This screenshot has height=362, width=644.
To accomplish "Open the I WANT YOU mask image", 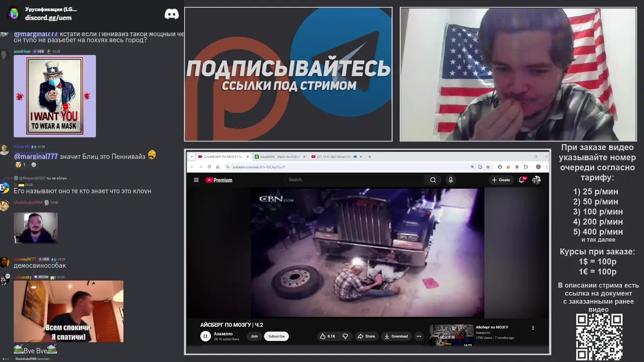I will (55, 96).
